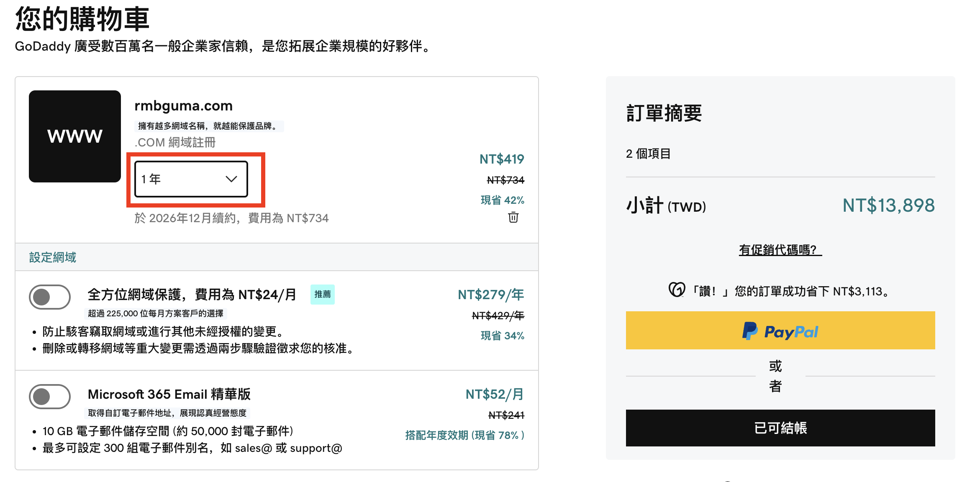Click the PayPal logo icon

[x=750, y=331]
